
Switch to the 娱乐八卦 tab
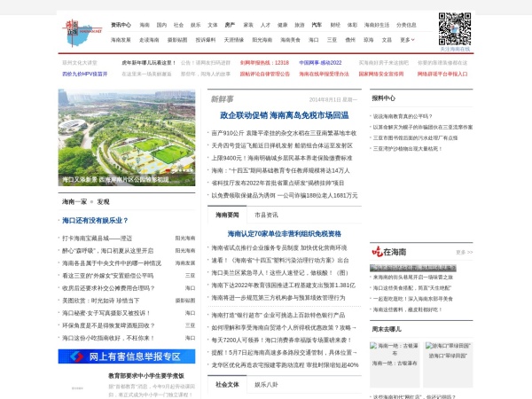[x=266, y=385]
